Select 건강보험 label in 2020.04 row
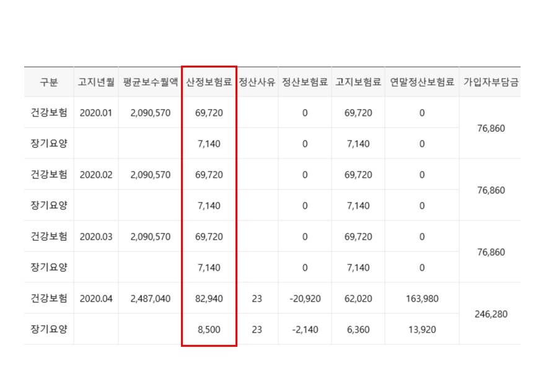This screenshot has height=392, width=546. pyautogui.click(x=49, y=298)
